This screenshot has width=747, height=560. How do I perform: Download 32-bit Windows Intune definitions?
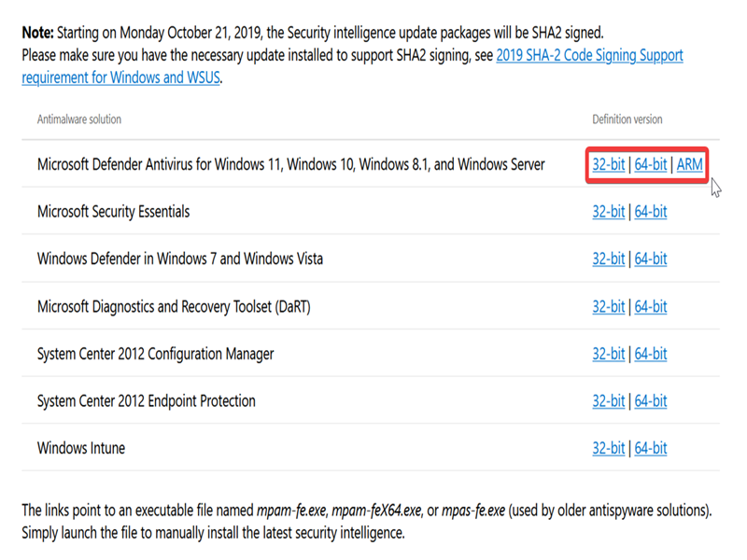point(609,448)
